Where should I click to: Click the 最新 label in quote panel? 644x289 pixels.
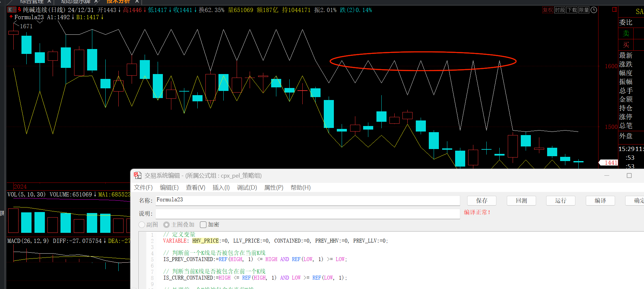click(626, 56)
